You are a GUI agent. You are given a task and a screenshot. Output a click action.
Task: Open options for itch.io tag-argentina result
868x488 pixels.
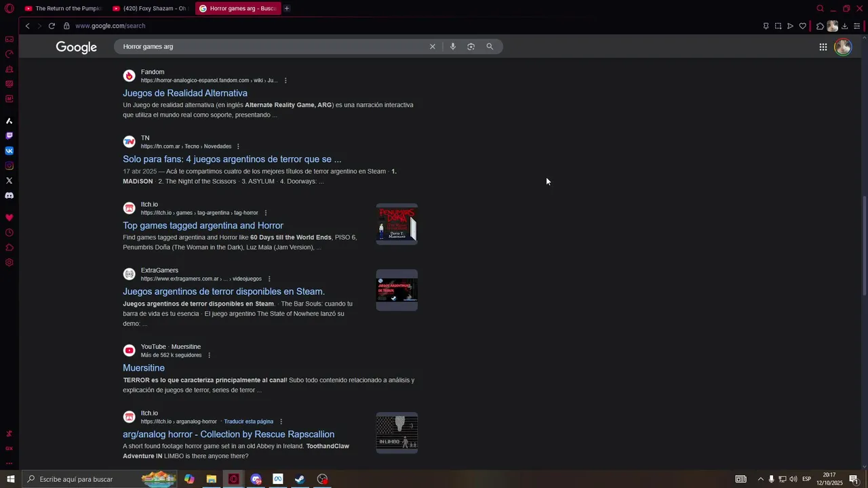265,213
